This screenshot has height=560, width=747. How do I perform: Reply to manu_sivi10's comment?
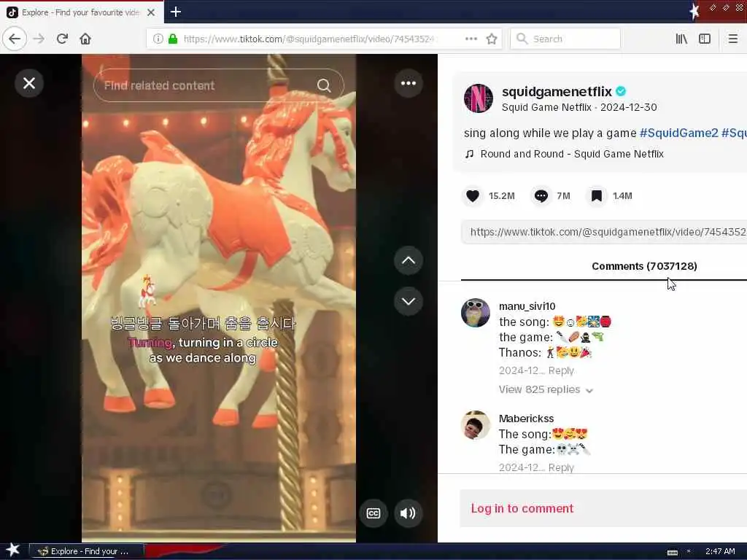click(561, 370)
